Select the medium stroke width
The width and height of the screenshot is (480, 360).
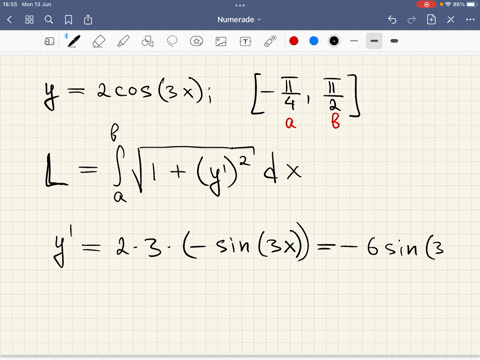pos(374,41)
